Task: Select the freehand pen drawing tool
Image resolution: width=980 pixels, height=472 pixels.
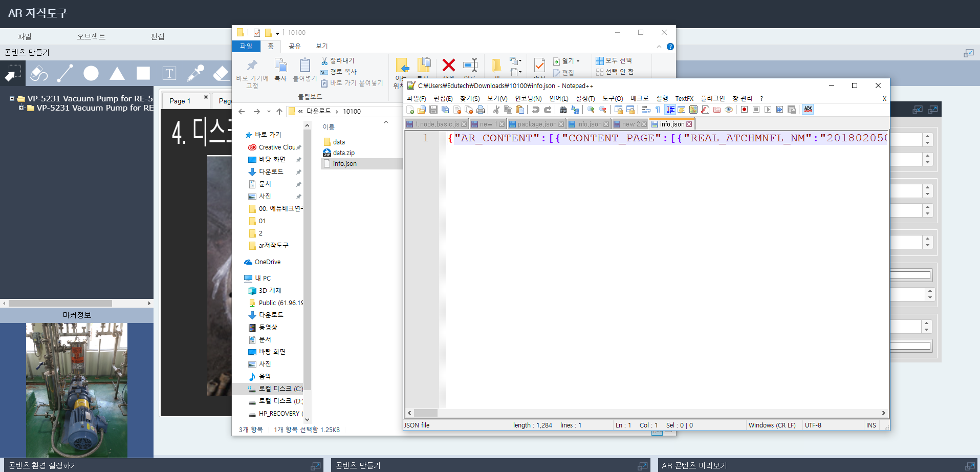Action: coord(39,73)
